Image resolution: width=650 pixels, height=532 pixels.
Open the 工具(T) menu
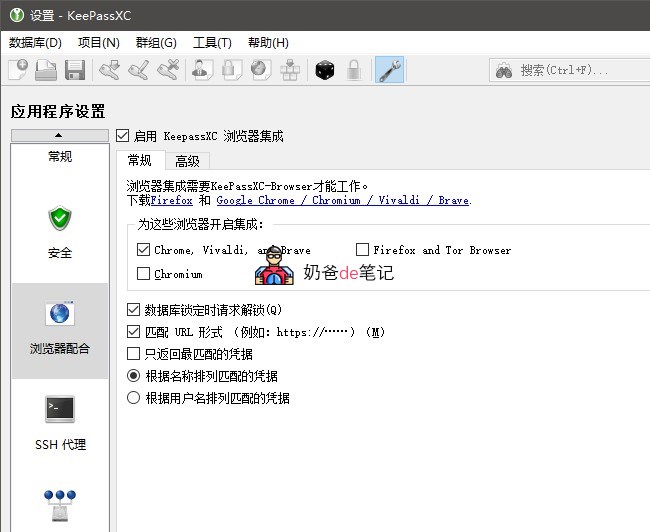point(212,43)
